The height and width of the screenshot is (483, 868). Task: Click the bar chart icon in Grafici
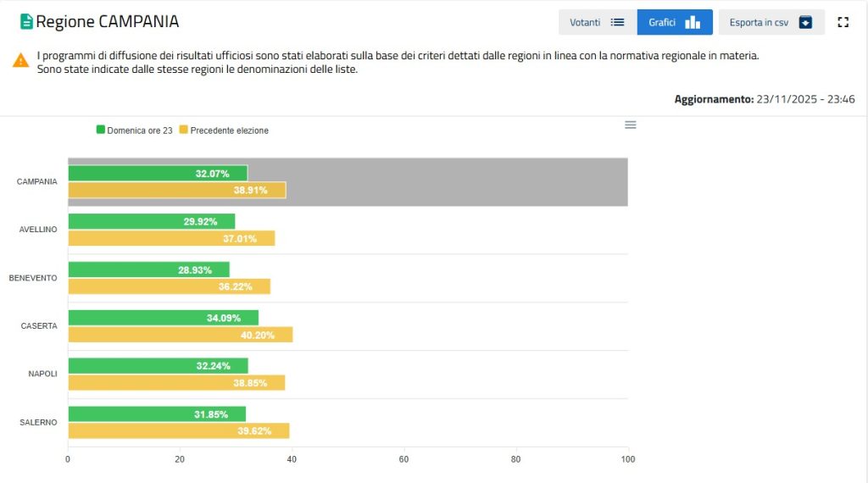pyautogui.click(x=693, y=22)
